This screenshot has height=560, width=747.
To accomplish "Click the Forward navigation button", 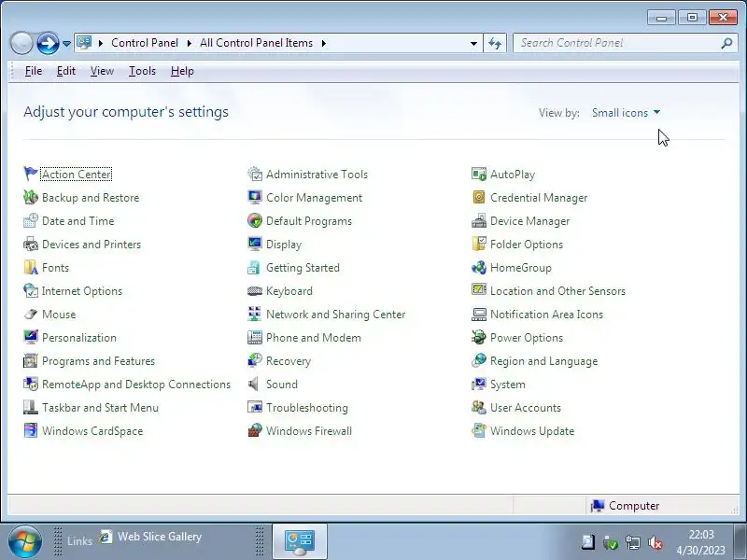I will tap(48, 43).
